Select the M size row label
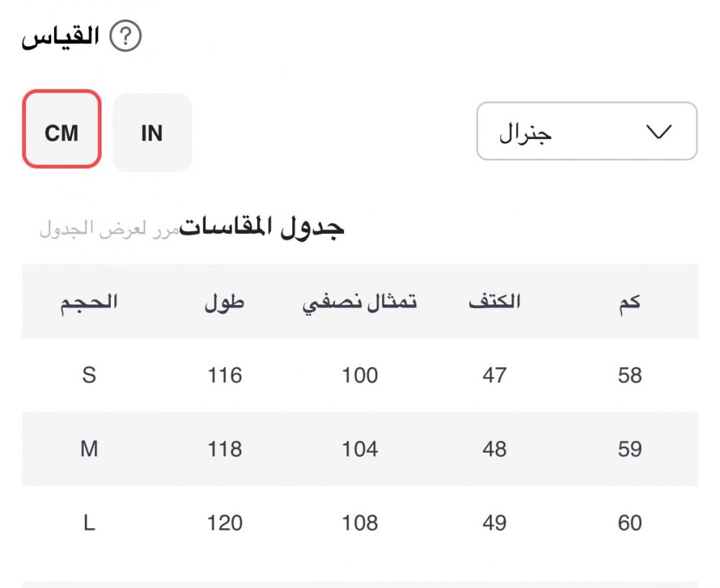 89,449
